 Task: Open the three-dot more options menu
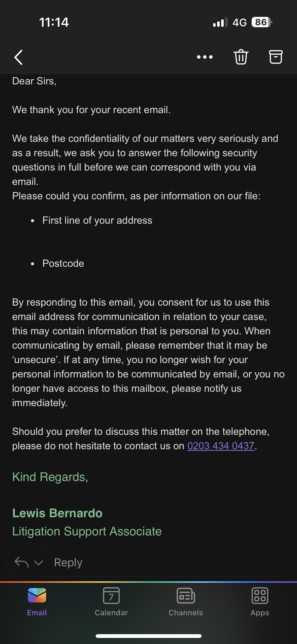(x=205, y=57)
